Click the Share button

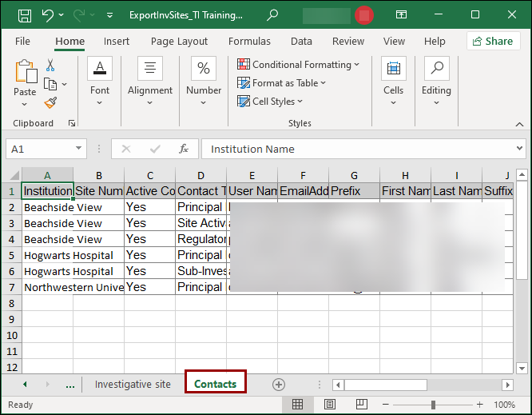pyautogui.click(x=493, y=42)
